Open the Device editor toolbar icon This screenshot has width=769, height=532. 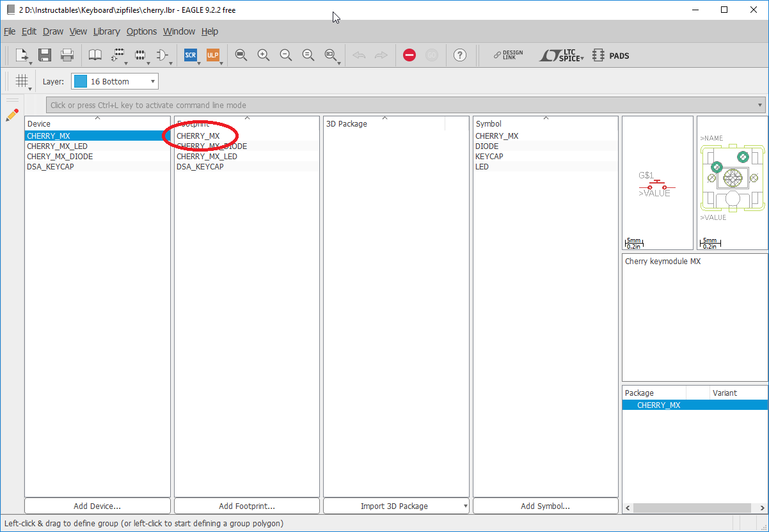117,55
